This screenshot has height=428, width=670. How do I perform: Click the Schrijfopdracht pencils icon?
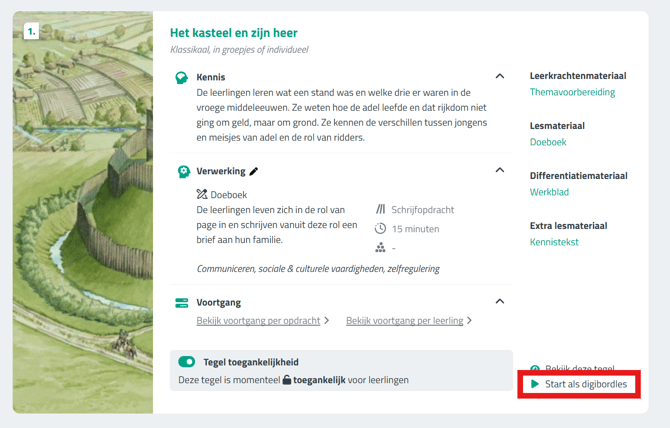click(x=380, y=210)
